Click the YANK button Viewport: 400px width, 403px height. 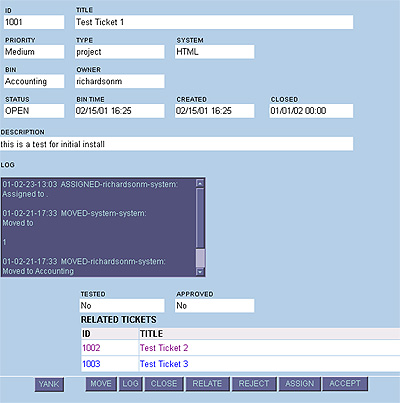[49, 384]
